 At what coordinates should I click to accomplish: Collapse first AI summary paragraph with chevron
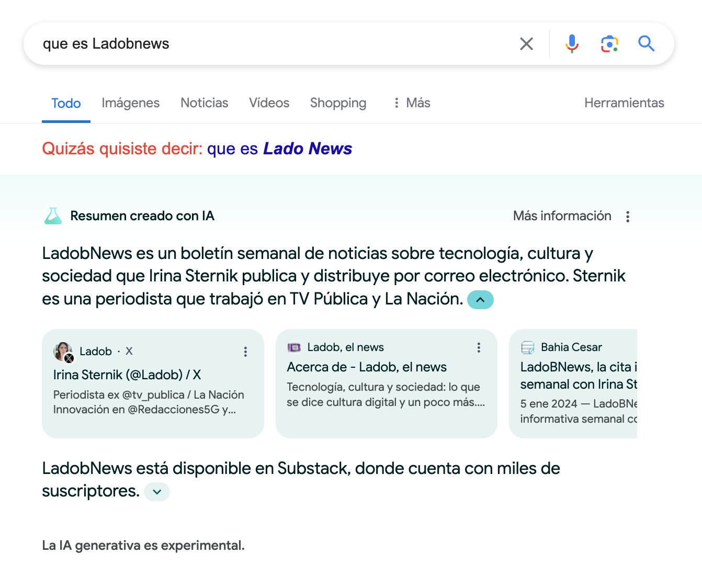coord(480,300)
